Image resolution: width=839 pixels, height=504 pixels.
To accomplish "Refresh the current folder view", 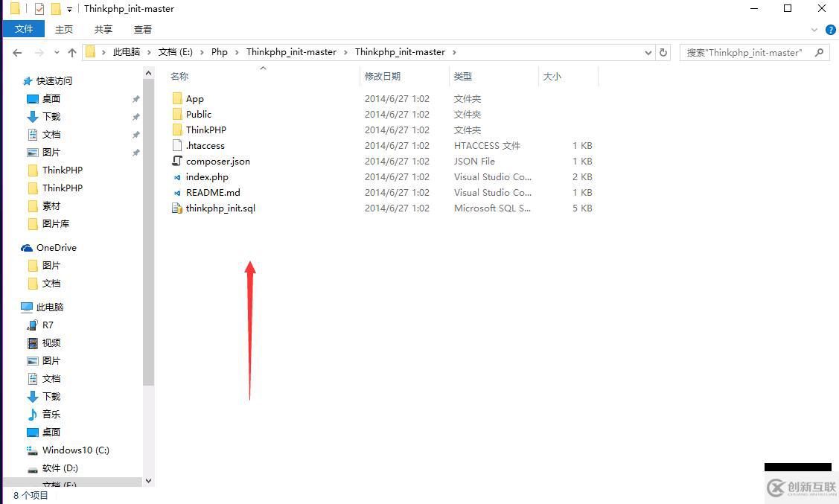I will point(663,52).
